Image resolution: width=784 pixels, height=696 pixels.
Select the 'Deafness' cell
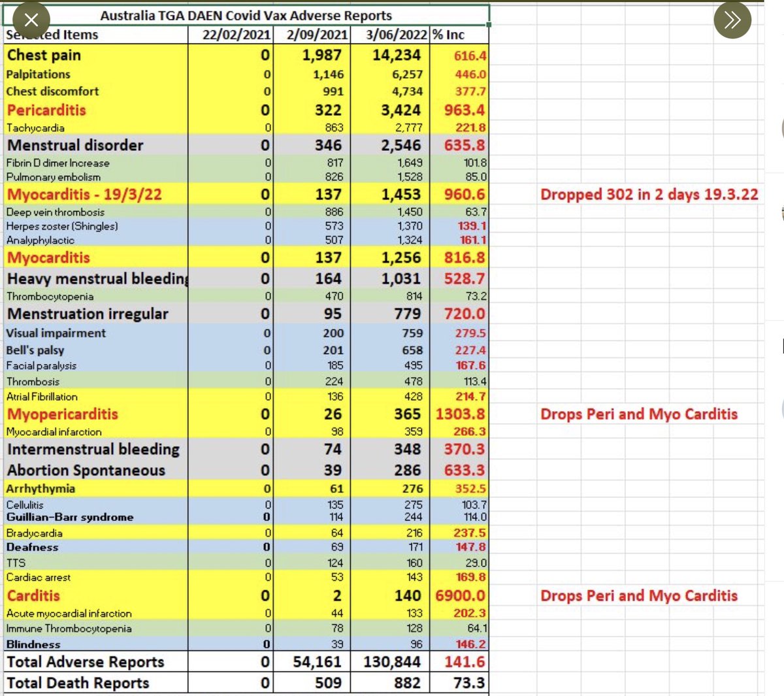coord(33,548)
